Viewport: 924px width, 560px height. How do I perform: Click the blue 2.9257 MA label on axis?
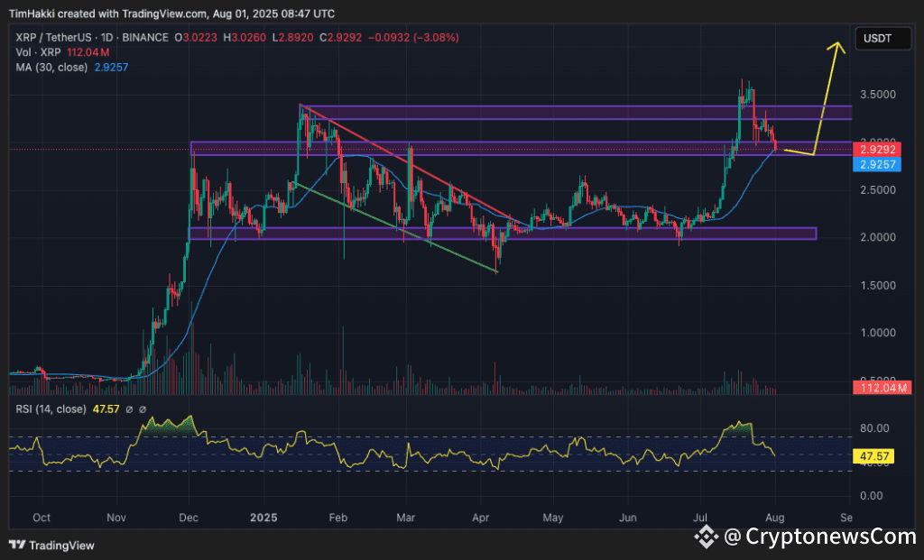pyautogui.click(x=877, y=164)
